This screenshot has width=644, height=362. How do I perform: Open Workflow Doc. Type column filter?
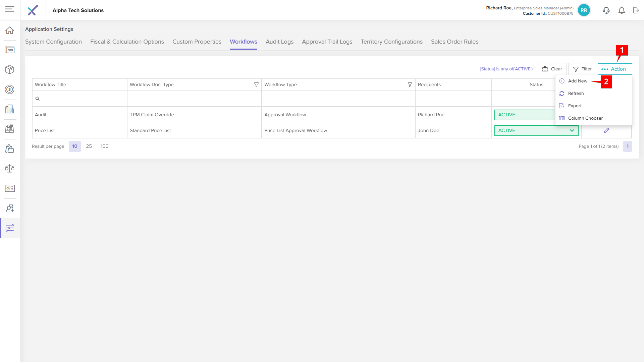coord(256,84)
